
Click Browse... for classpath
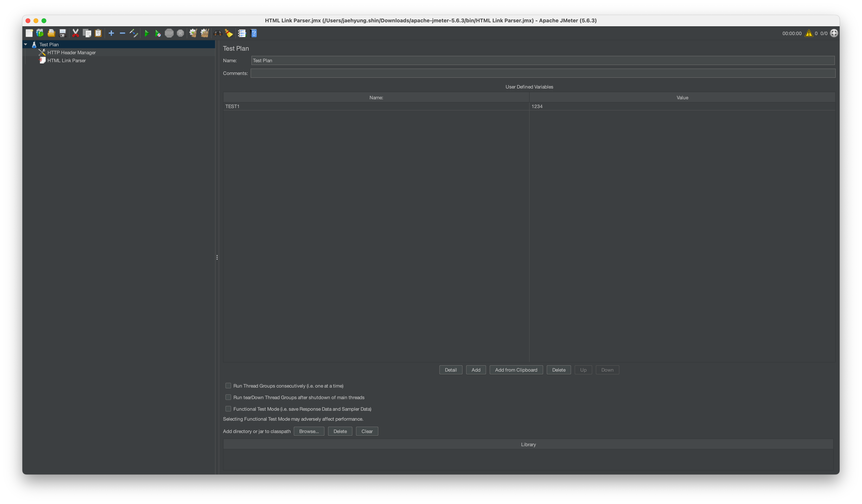click(x=308, y=431)
